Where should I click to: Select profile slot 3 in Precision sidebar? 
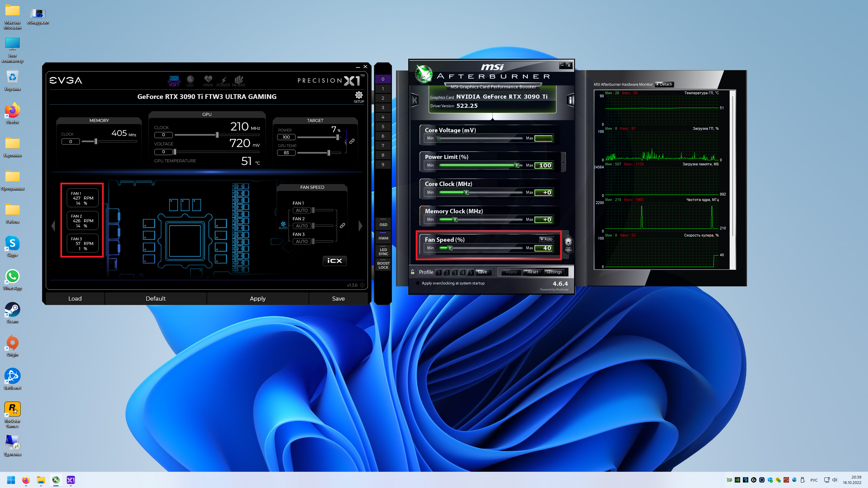pos(383,107)
